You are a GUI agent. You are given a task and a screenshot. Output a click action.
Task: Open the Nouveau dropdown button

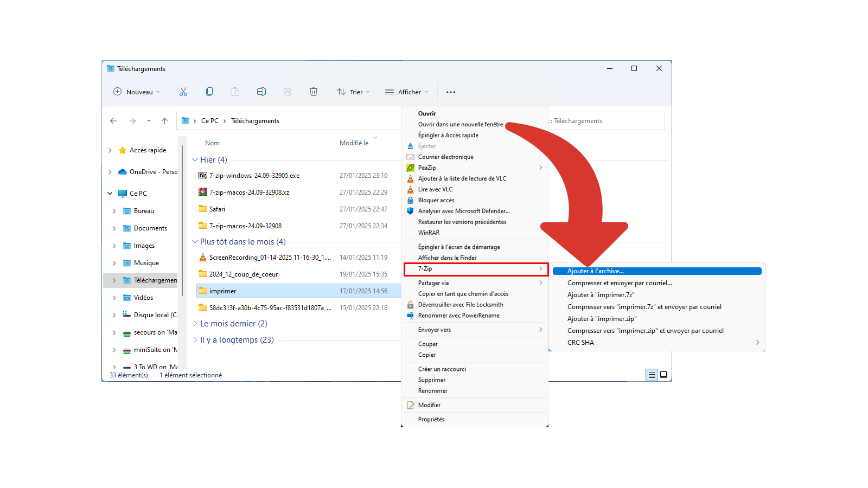coord(137,92)
